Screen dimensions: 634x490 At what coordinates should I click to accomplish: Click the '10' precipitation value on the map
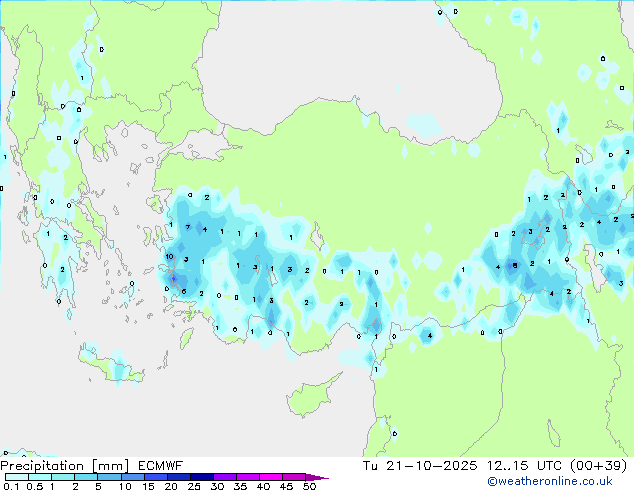169,256
